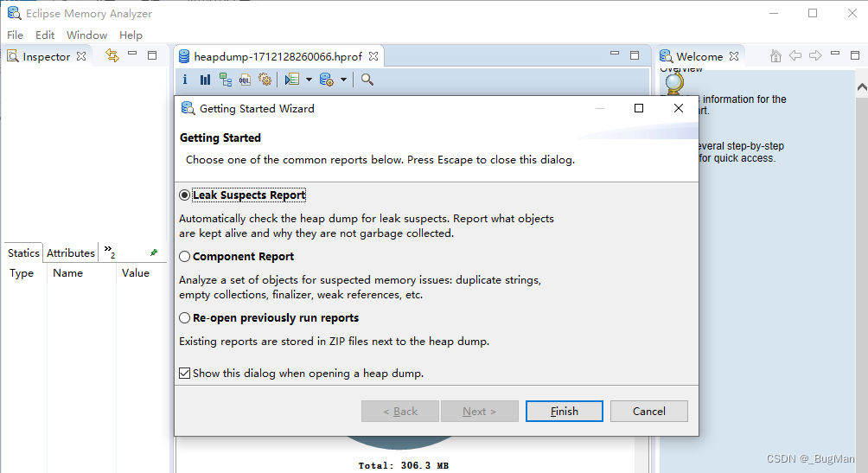Maximize the Getting Started Wizard dialog

coord(639,108)
